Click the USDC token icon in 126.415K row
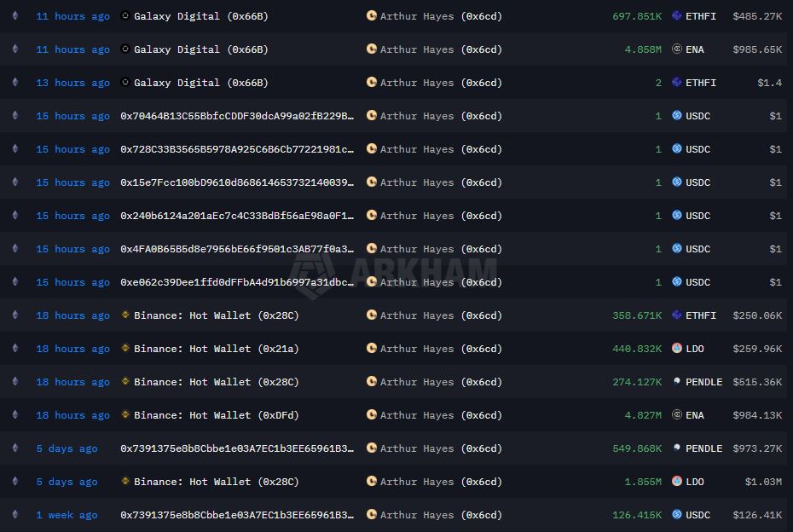Screen dimensions: 793x532 click(677, 515)
